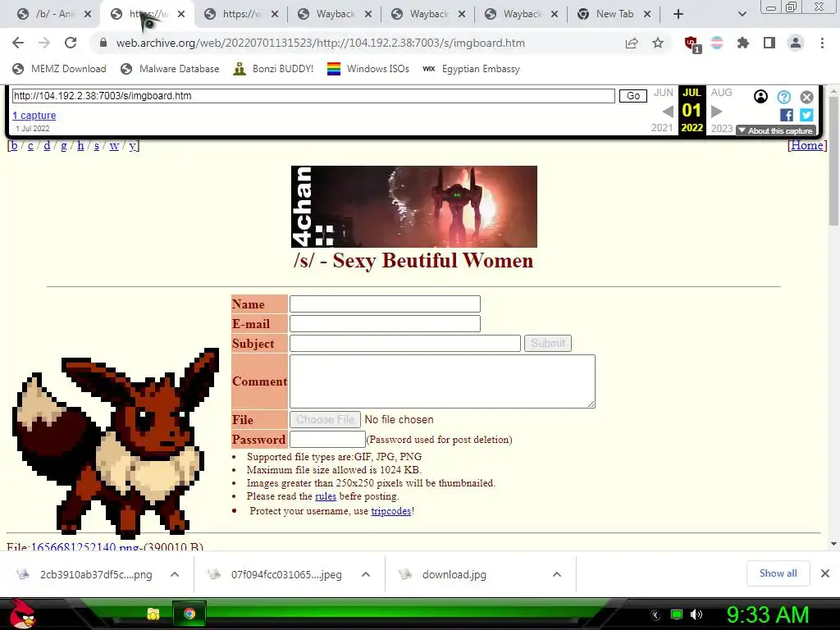The width and height of the screenshot is (840, 630).
Task: Focus the Password input field
Action: coord(327,440)
